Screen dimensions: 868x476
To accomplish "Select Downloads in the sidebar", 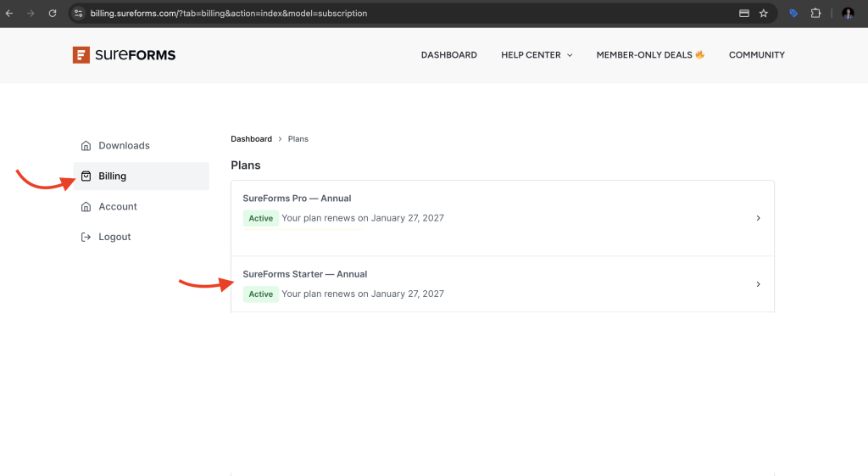I will tap(142, 146).
